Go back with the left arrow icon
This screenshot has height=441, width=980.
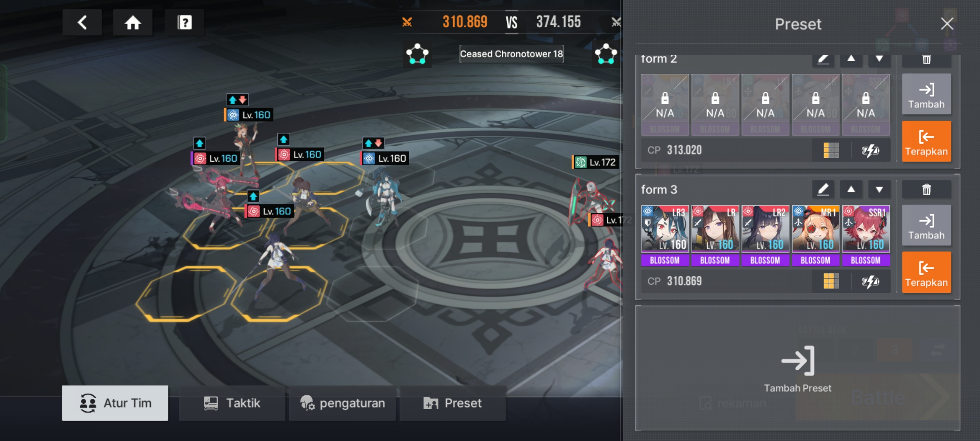click(82, 22)
